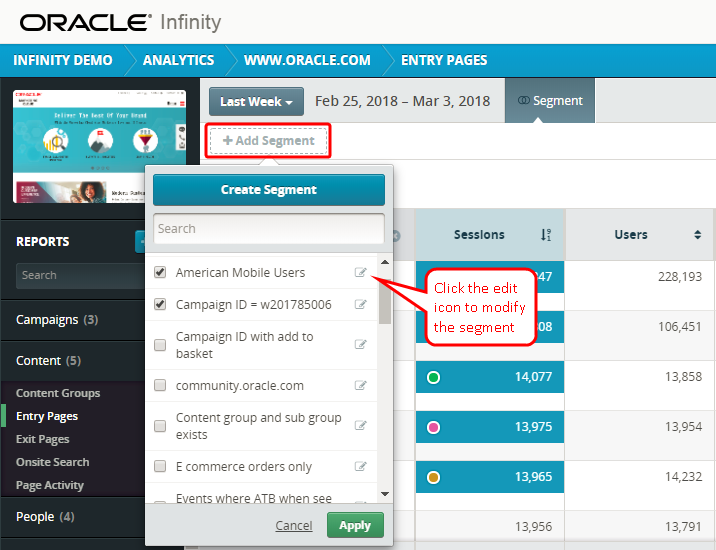Go to INFINITY DEMO breadcrumb
Viewport: 716px width, 550px height.
click(63, 60)
